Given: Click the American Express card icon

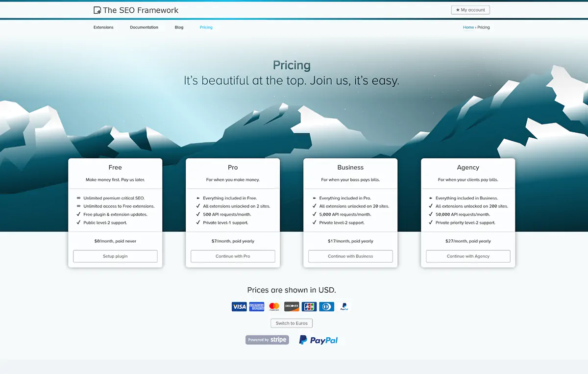Looking at the screenshot, I should click(256, 307).
